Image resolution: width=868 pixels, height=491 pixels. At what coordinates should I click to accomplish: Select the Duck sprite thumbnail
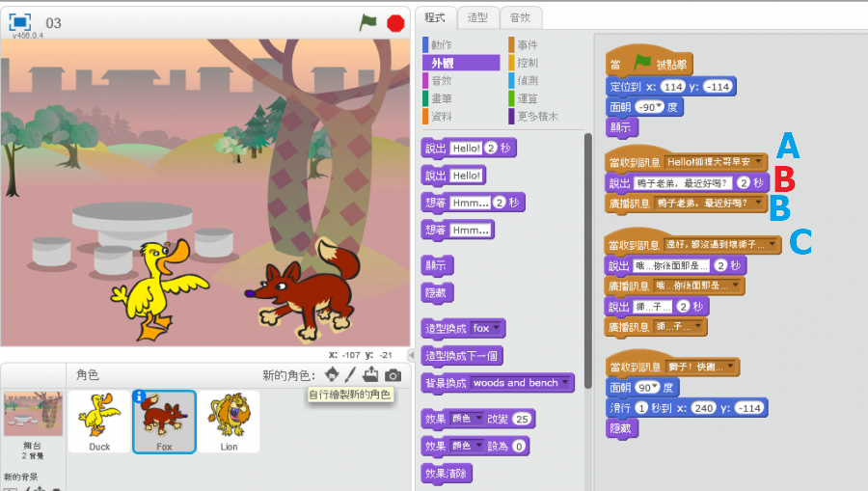[99, 421]
